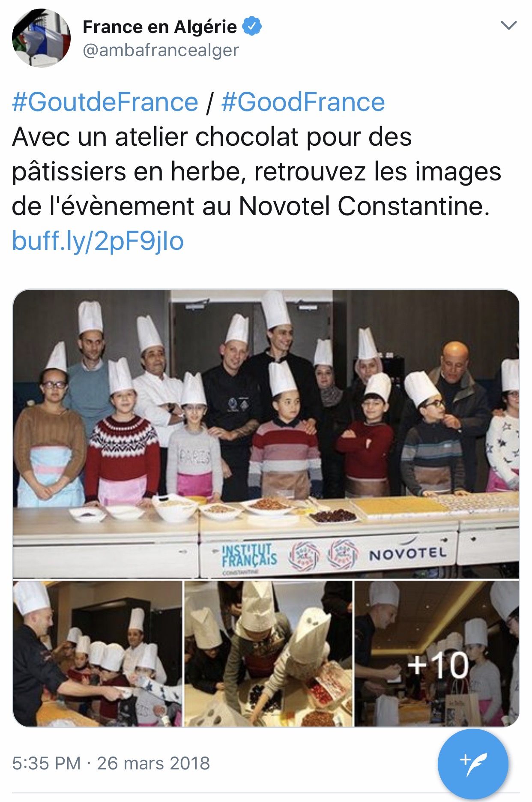This screenshot has width=532, height=802.
Task: Open the tweet options chevron menu
Action: click(508, 25)
